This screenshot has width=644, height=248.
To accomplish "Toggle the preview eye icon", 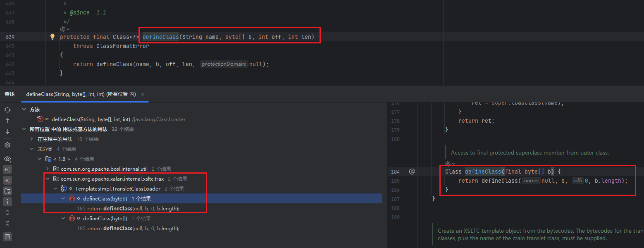I will (x=7, y=159).
